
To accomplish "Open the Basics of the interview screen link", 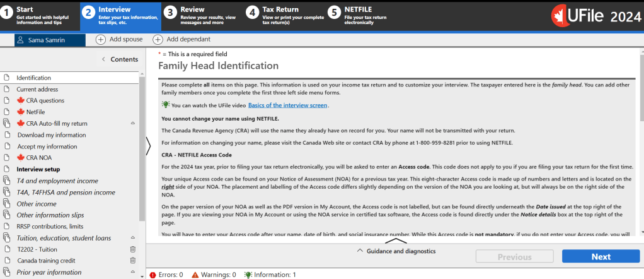I will [x=288, y=105].
